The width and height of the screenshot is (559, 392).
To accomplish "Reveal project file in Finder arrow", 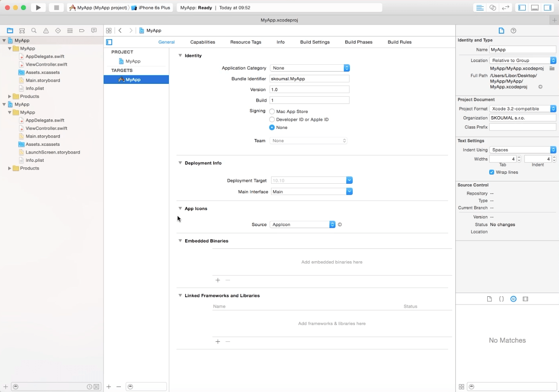I will (x=540, y=87).
